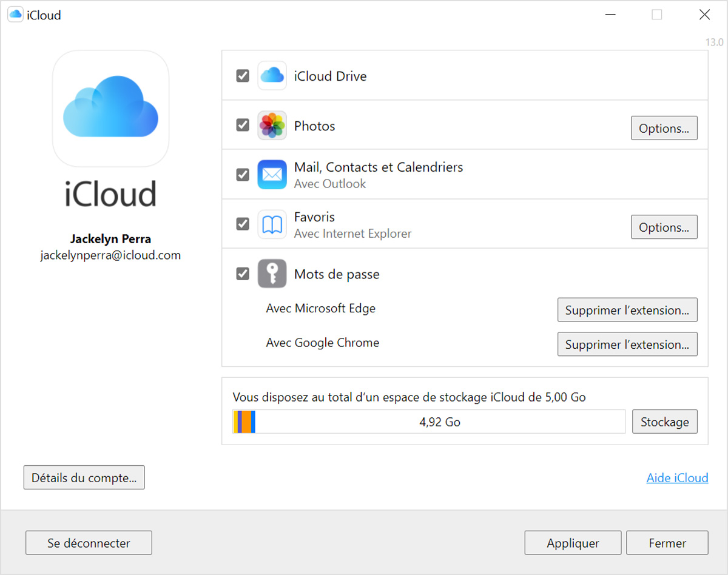
Task: Remove the Google Chrome extension
Action: (627, 344)
